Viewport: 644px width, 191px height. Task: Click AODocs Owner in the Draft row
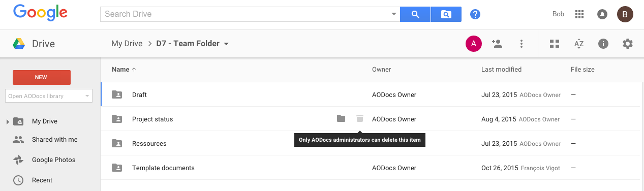394,94
